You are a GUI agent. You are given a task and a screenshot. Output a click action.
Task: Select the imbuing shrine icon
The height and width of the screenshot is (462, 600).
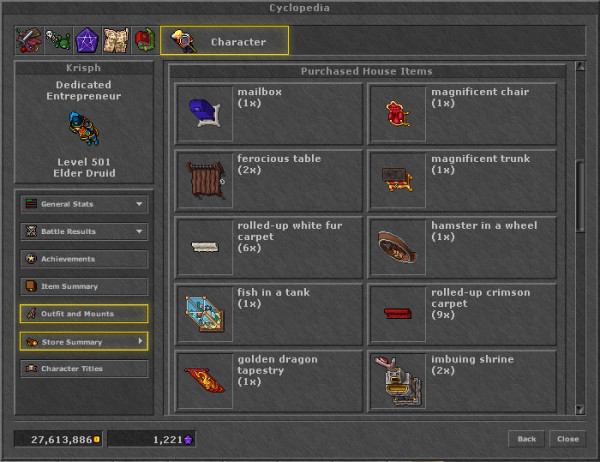[x=398, y=381]
